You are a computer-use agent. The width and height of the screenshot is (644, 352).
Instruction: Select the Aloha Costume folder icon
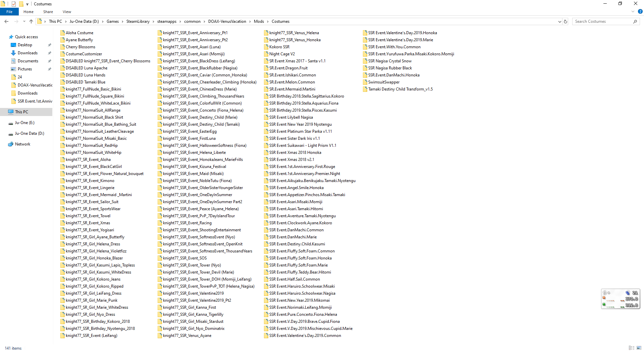point(62,33)
